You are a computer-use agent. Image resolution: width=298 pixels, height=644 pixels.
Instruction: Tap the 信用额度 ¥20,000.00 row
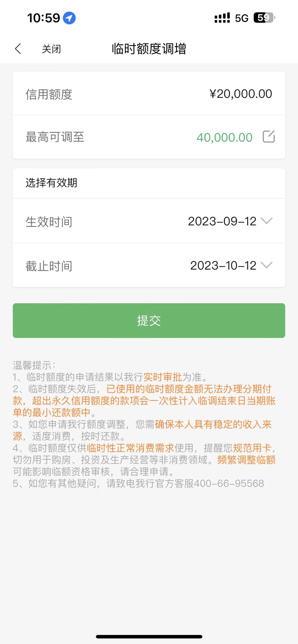(x=149, y=93)
